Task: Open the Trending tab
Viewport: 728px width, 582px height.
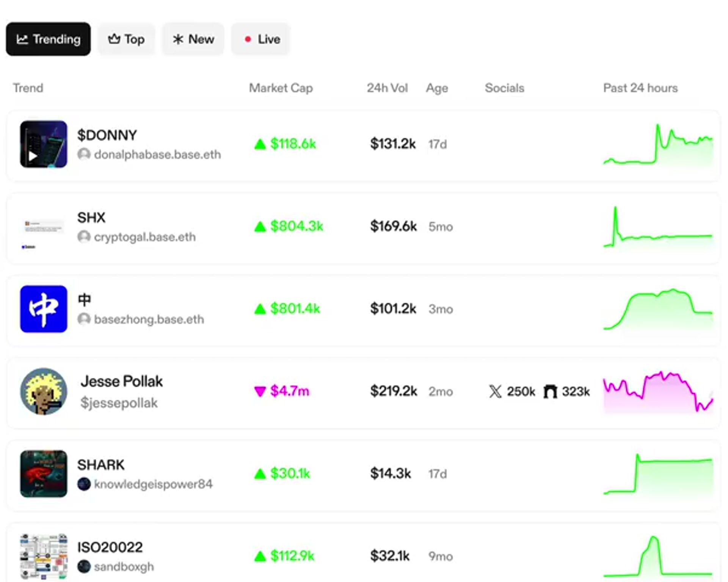Action: (48, 39)
